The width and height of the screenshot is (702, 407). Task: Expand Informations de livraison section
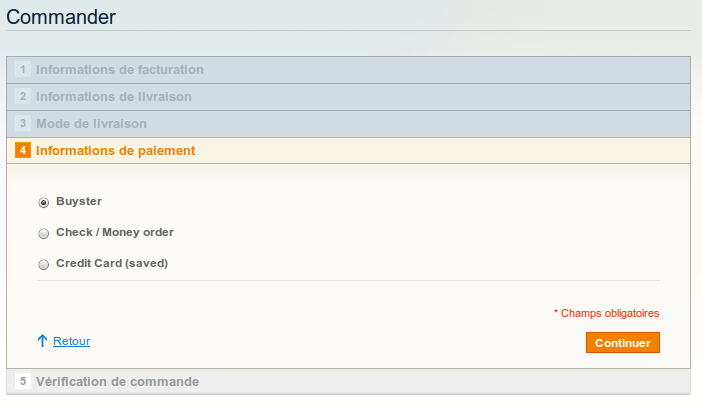114,97
